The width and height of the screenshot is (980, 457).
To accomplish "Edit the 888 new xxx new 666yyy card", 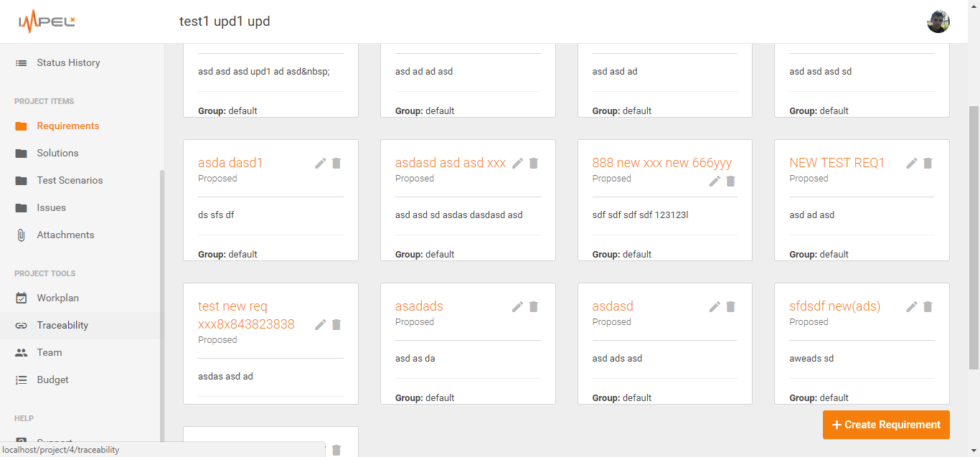I will [x=715, y=182].
